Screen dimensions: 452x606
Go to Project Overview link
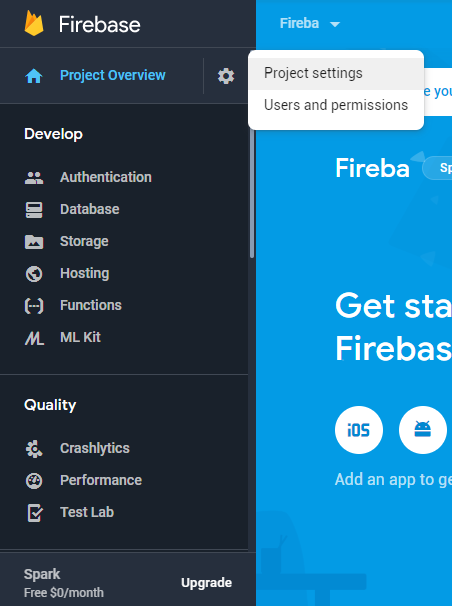[x=112, y=75]
